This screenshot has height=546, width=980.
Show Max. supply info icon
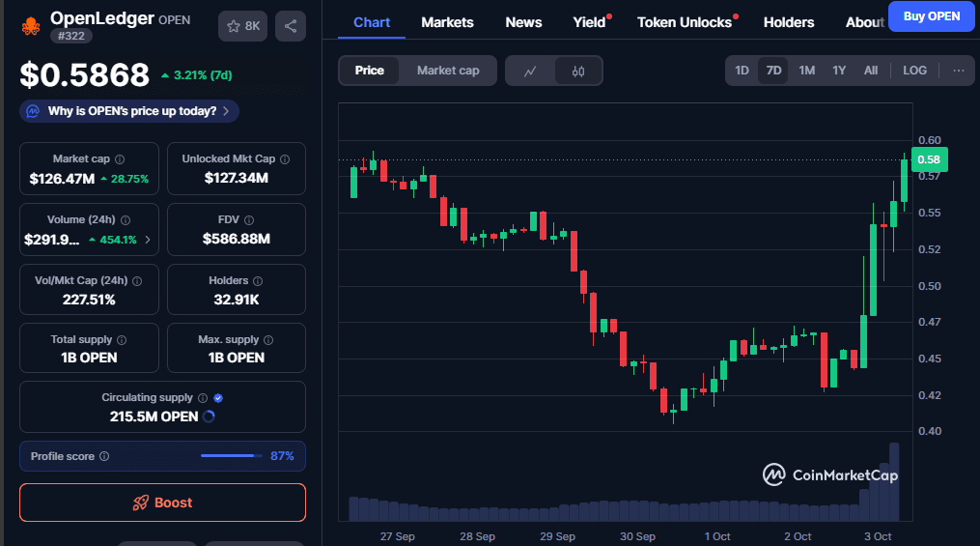pyautogui.click(x=268, y=340)
